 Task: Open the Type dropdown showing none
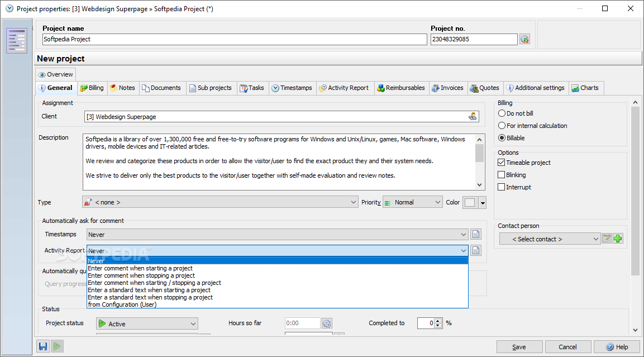click(x=220, y=202)
